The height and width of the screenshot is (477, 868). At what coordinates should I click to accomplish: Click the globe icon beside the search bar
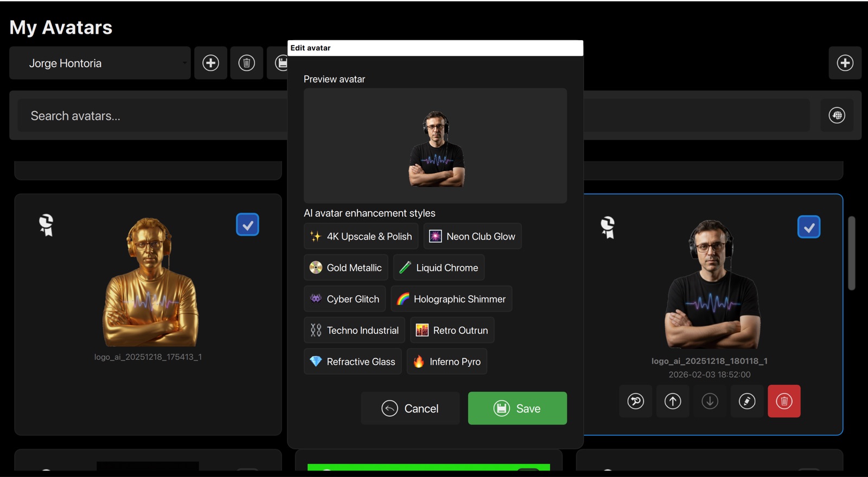[x=837, y=115]
